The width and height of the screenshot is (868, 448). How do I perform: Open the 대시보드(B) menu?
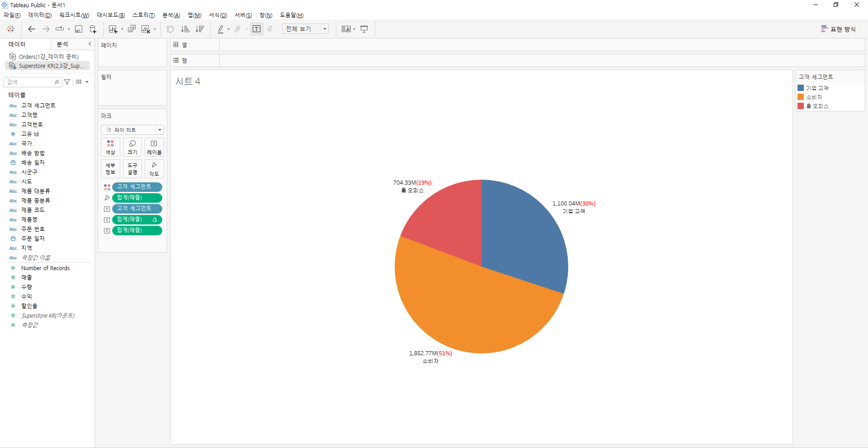(x=111, y=15)
